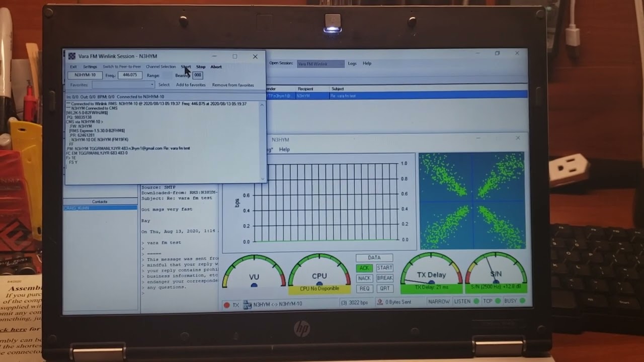Viewport: 644px width, 362px height.
Task: Click Select next to Favorites
Action: point(164,85)
